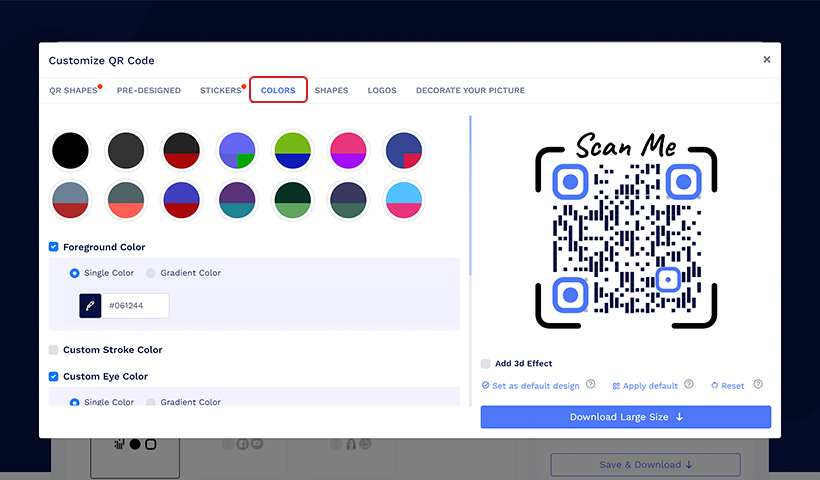Edit the #061244 hex color field
This screenshot has width=820, height=480.
[135, 305]
